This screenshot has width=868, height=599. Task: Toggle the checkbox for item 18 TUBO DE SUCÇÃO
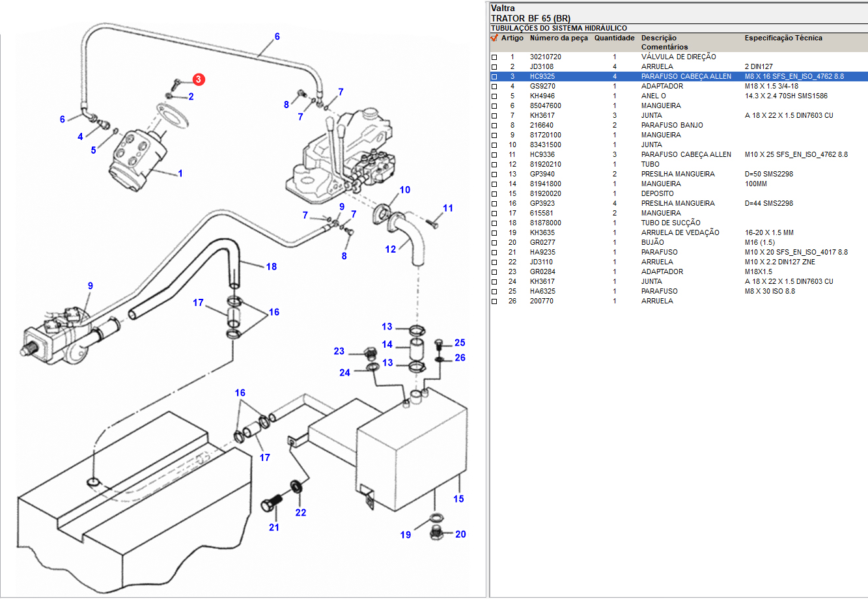click(494, 223)
